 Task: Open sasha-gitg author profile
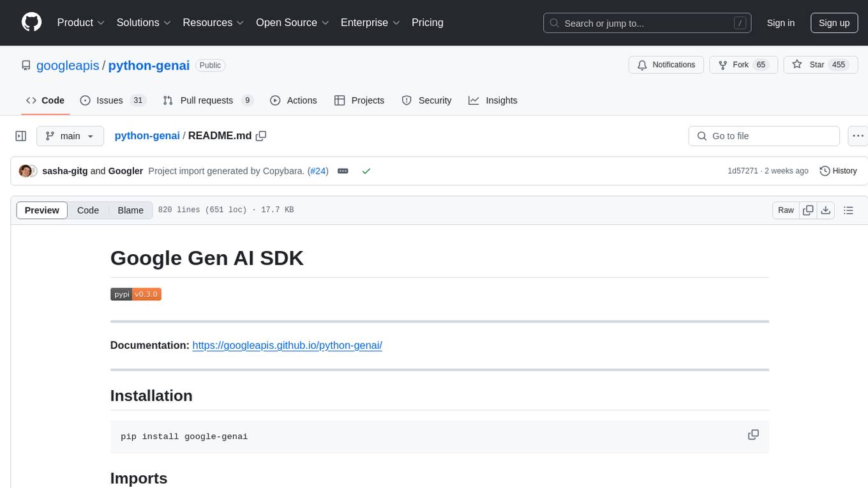(x=65, y=171)
